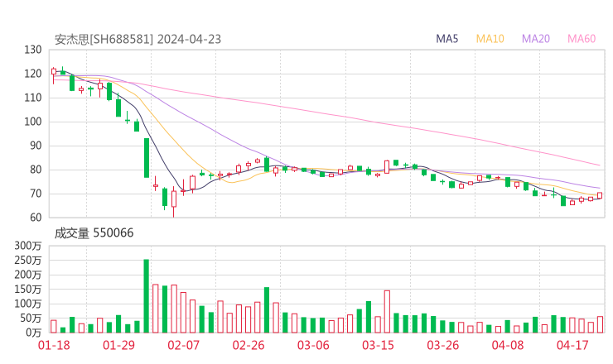
Task: Click the 04-17 date axis label
Action: click(572, 345)
